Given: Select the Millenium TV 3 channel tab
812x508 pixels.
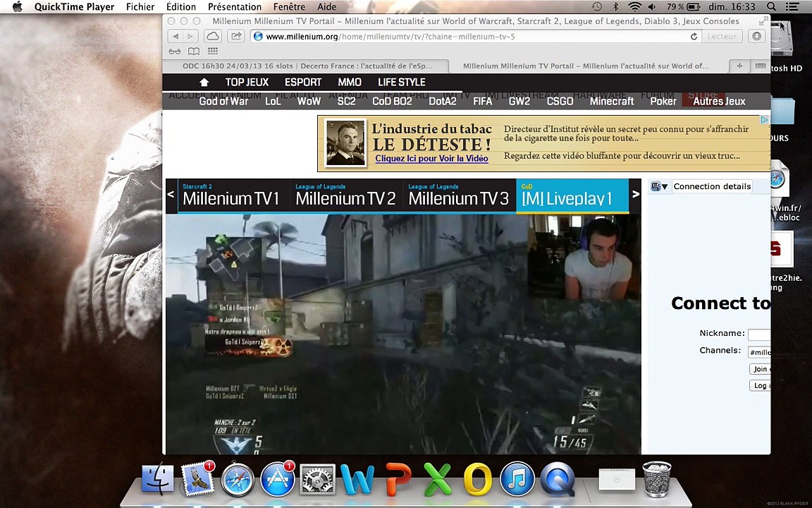Looking at the screenshot, I should [x=459, y=196].
